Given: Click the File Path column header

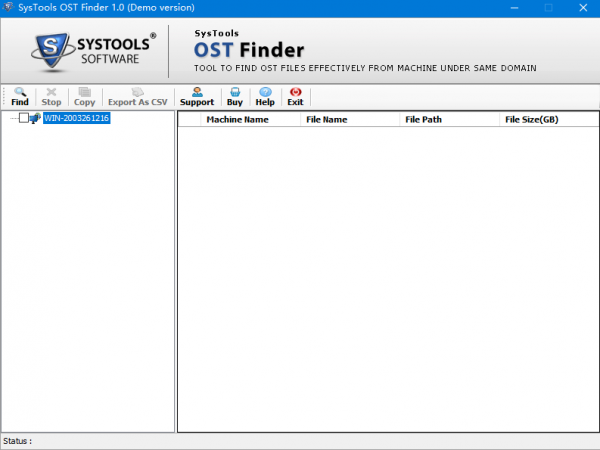Looking at the screenshot, I should point(449,119).
